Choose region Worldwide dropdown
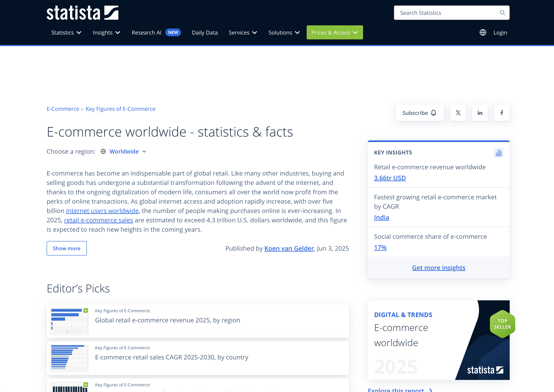The image size is (554, 392). (127, 152)
